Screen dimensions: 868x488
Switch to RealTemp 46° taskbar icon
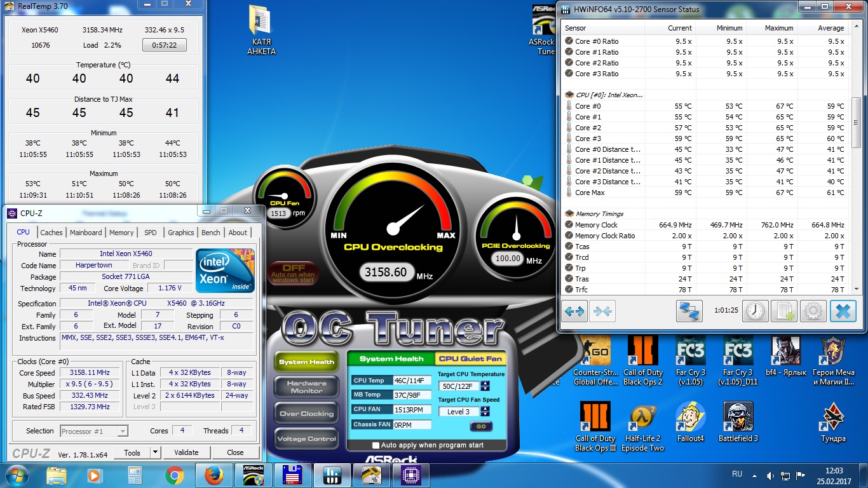coord(370,475)
